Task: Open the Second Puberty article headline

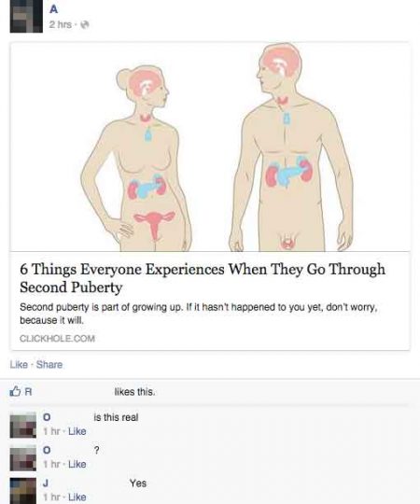Action: pos(203,278)
